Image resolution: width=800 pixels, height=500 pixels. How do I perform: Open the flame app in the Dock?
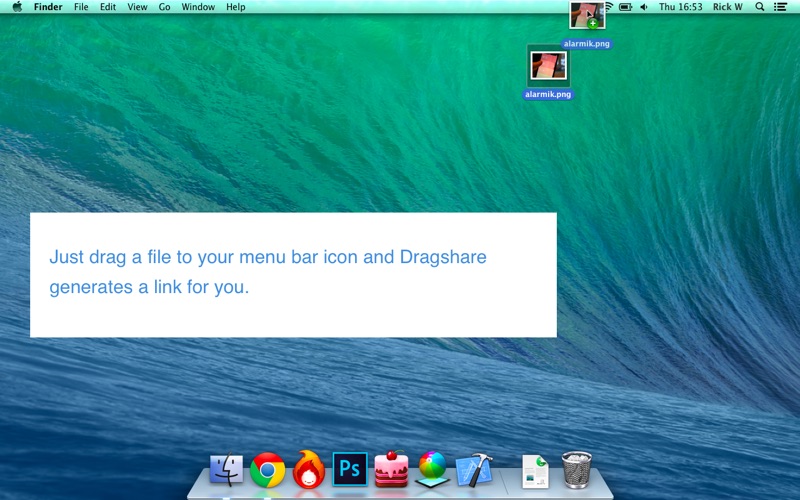pos(309,469)
